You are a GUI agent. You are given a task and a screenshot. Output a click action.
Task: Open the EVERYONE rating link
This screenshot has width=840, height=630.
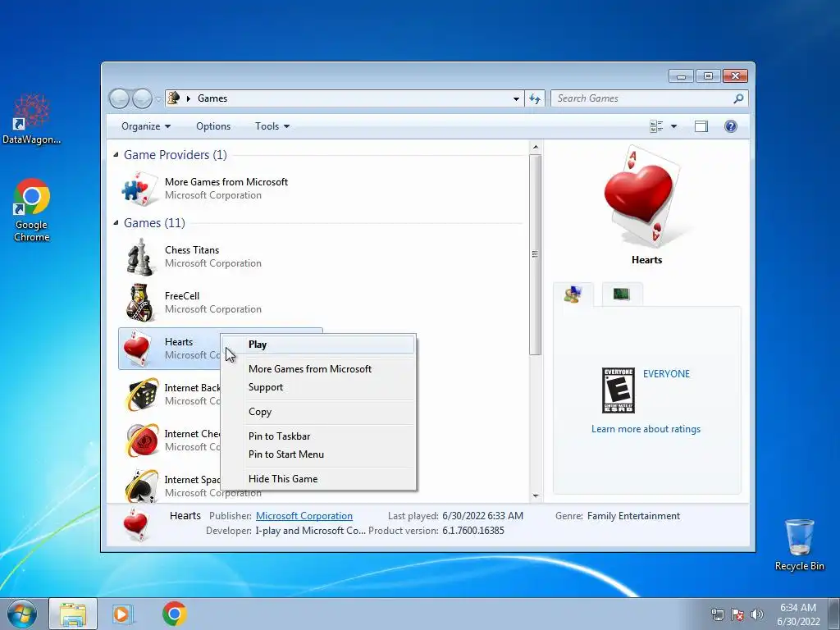coord(666,374)
